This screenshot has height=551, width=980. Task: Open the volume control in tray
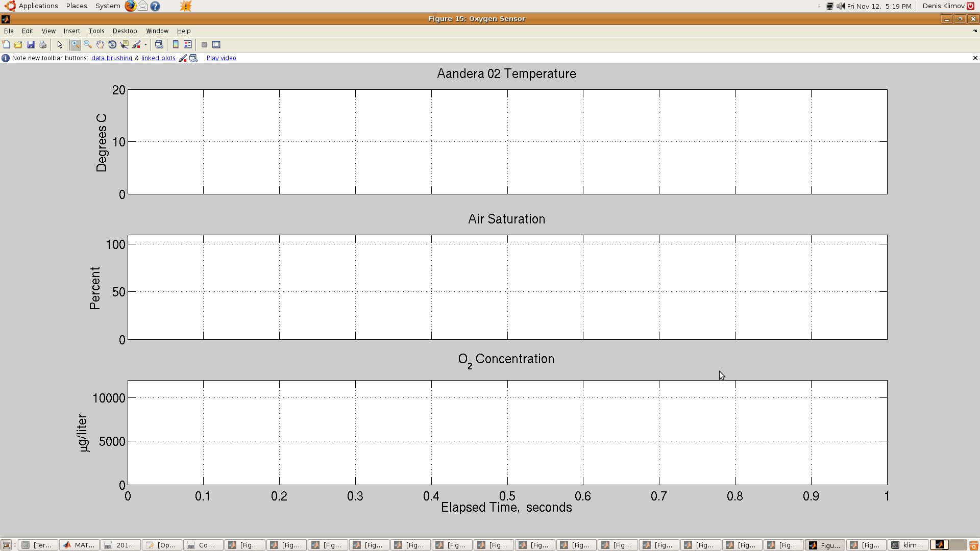pyautogui.click(x=841, y=6)
